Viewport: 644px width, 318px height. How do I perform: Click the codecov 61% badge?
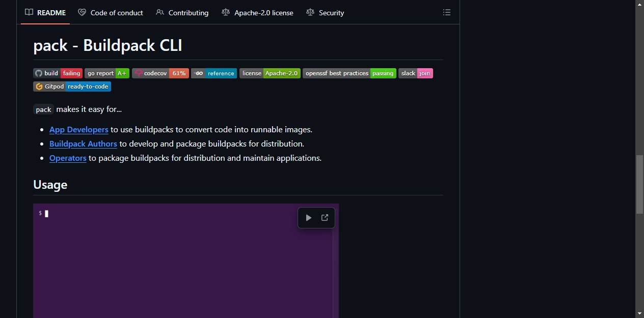[160, 73]
